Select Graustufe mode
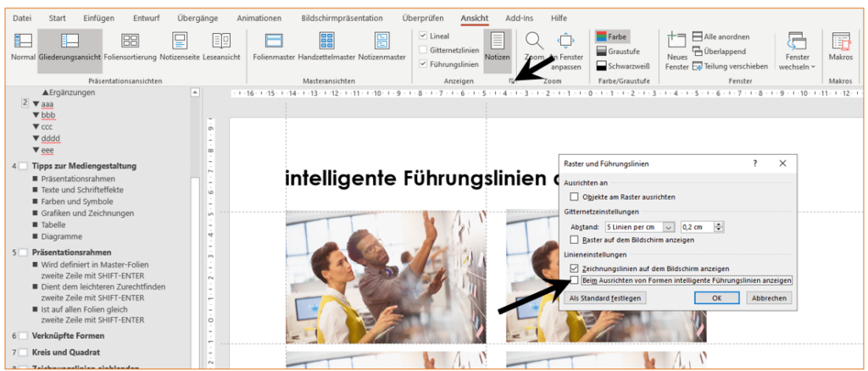Viewport: 868px width, 371px height. point(618,52)
